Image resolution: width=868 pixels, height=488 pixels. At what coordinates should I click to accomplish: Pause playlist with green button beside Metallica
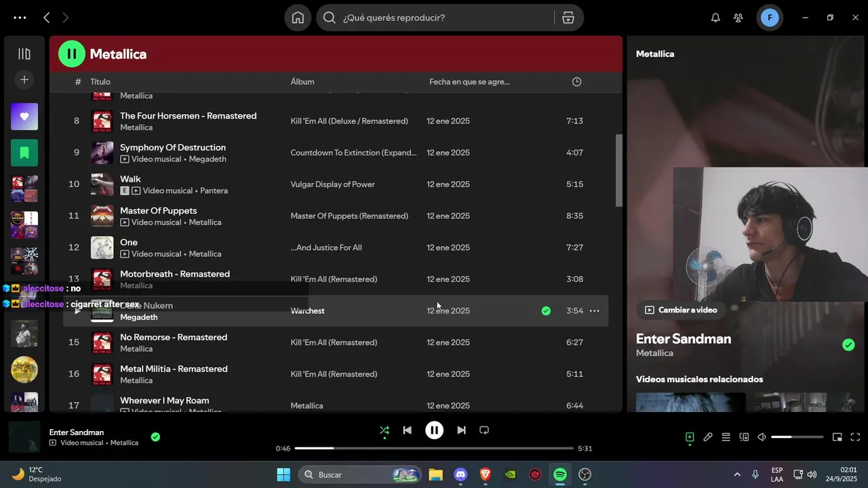(x=72, y=54)
